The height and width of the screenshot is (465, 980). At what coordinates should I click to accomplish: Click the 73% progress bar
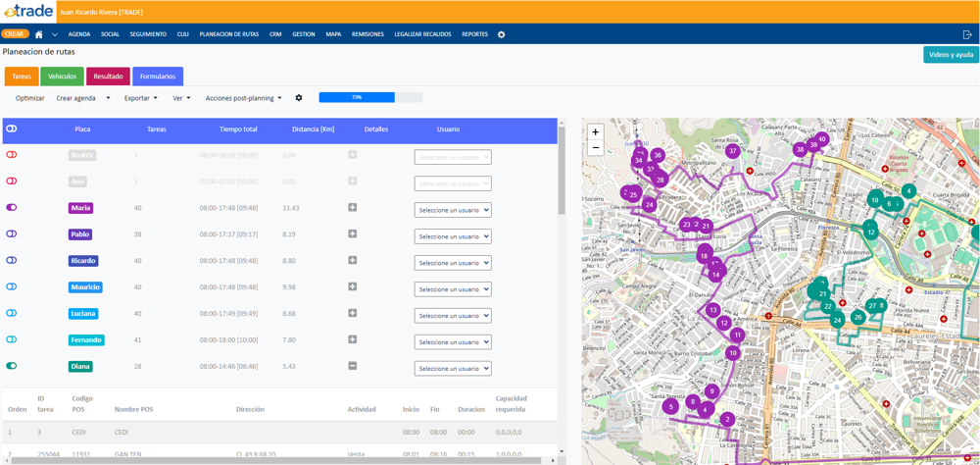click(370, 98)
